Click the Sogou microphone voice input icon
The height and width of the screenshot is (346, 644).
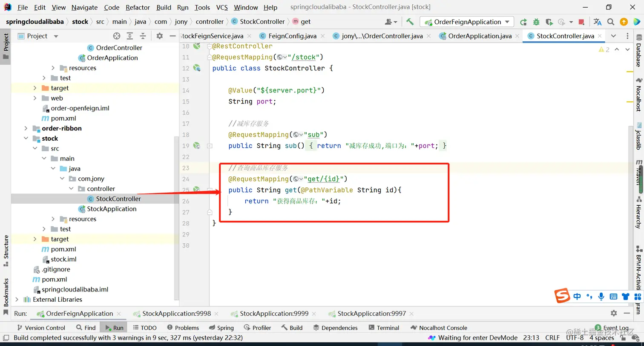[x=601, y=296]
